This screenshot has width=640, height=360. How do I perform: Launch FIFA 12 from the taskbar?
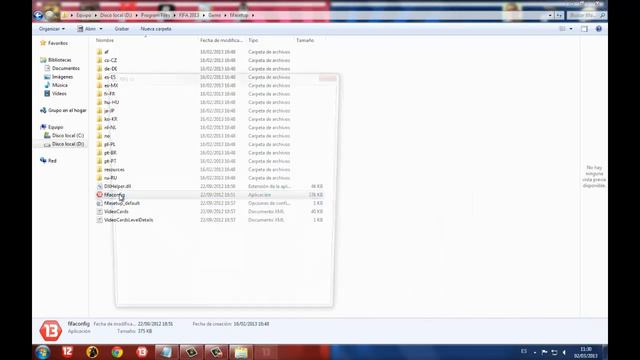pos(67,352)
